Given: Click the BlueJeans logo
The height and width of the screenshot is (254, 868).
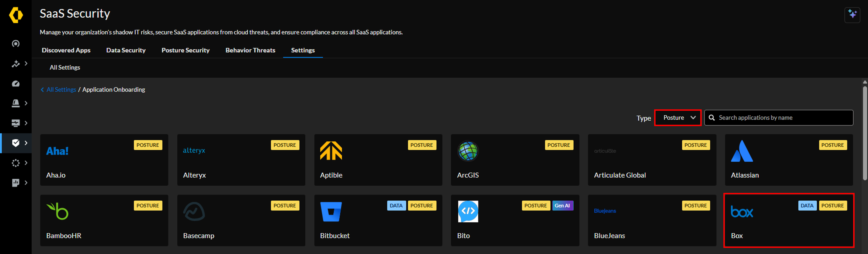Looking at the screenshot, I should [605, 211].
